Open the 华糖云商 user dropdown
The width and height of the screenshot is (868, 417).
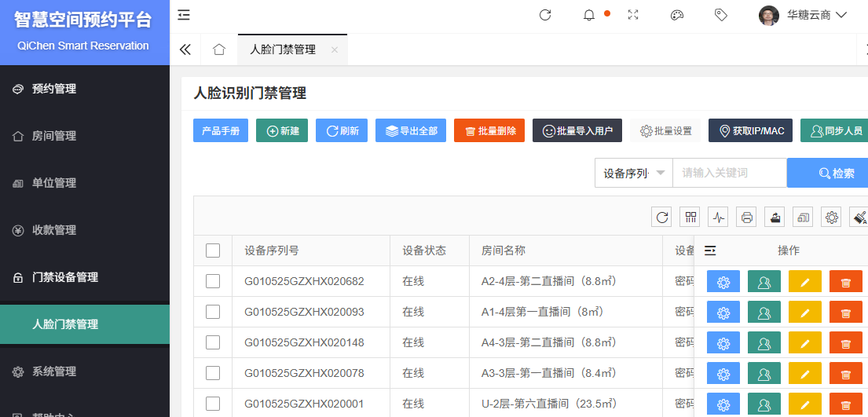click(x=817, y=16)
